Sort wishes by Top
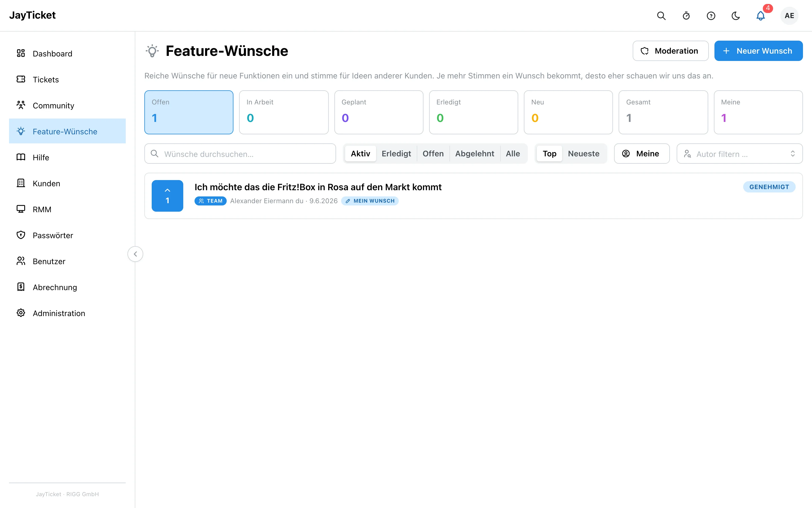 click(x=549, y=154)
